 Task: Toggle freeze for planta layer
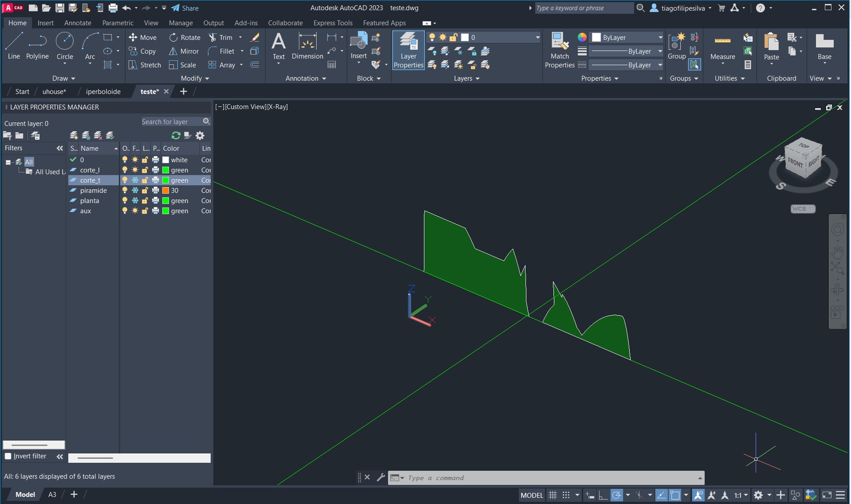click(x=135, y=201)
